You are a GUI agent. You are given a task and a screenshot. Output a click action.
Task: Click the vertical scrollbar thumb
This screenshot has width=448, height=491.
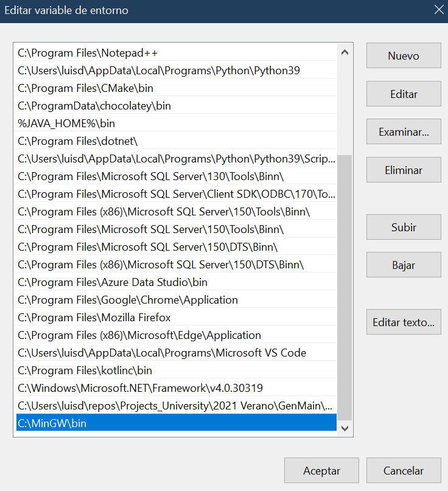point(345,287)
